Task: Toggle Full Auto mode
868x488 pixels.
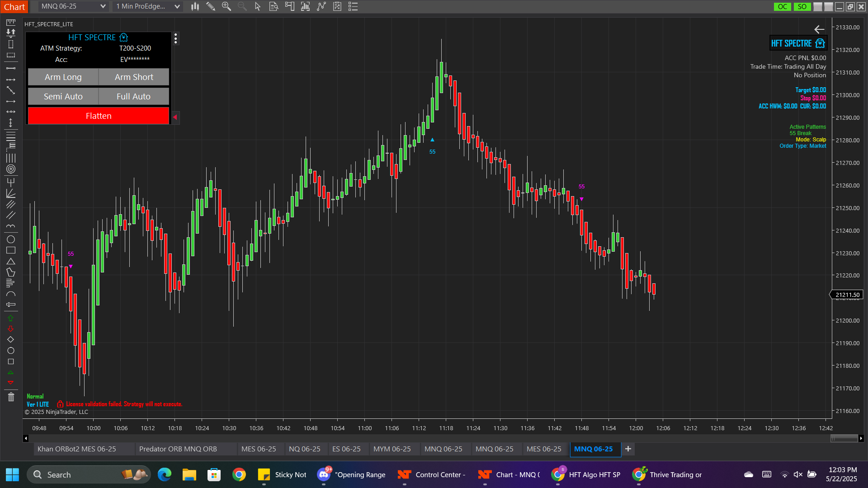Action: pos(133,96)
